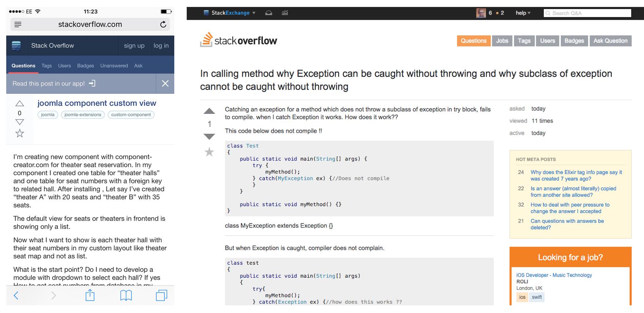
Task: Open the desktop Users tab
Action: pyautogui.click(x=548, y=41)
